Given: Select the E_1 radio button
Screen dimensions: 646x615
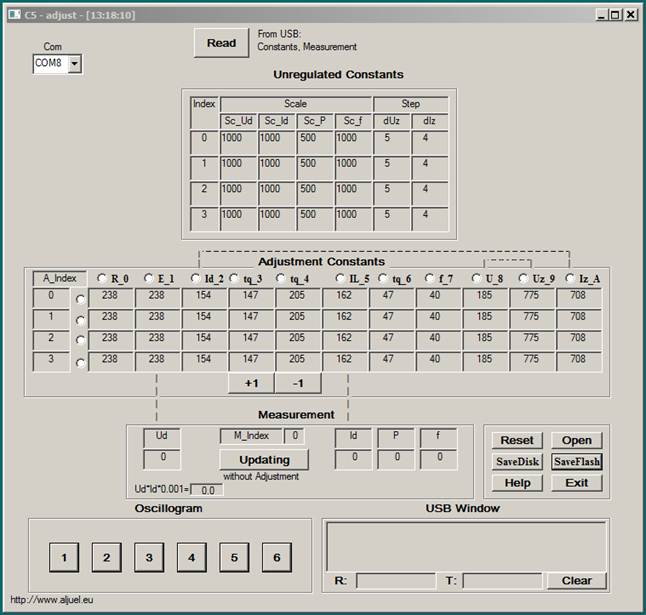Looking at the screenshot, I should pyautogui.click(x=149, y=278).
